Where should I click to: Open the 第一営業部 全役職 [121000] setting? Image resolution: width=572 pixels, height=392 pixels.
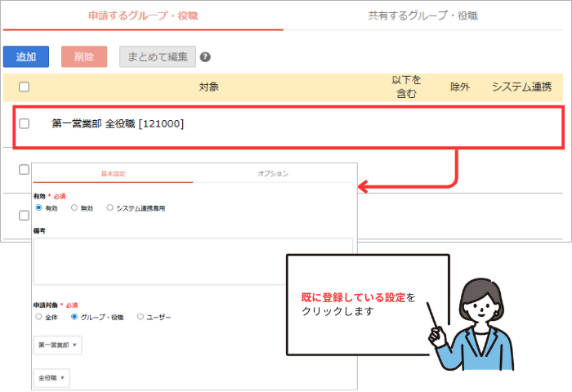[118, 124]
